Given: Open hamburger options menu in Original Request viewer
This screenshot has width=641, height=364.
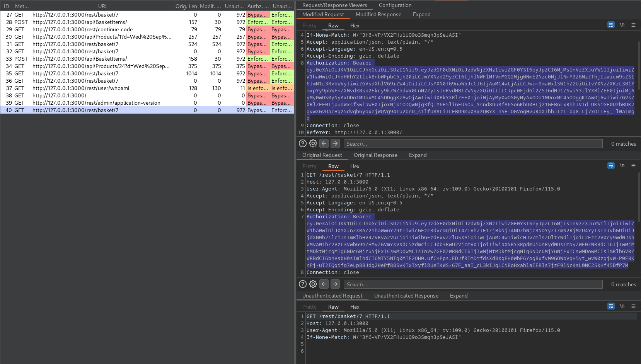Looking at the screenshot, I should click(633, 166).
